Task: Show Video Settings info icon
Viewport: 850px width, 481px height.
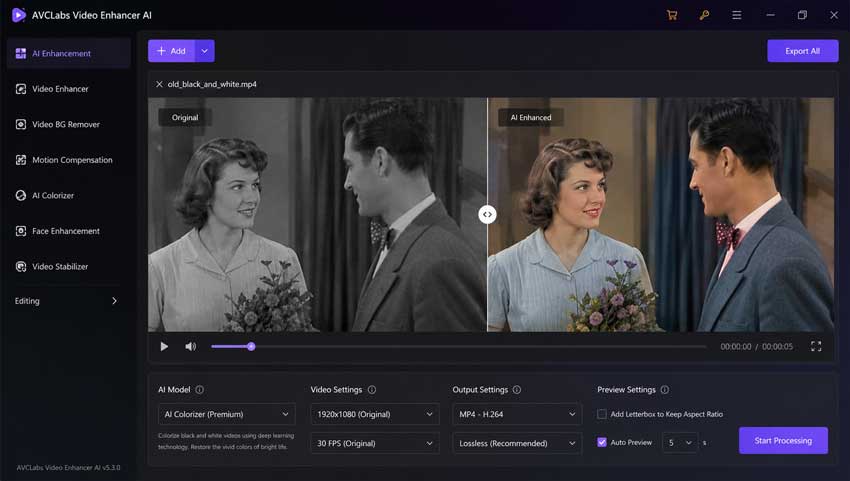Action: point(372,390)
